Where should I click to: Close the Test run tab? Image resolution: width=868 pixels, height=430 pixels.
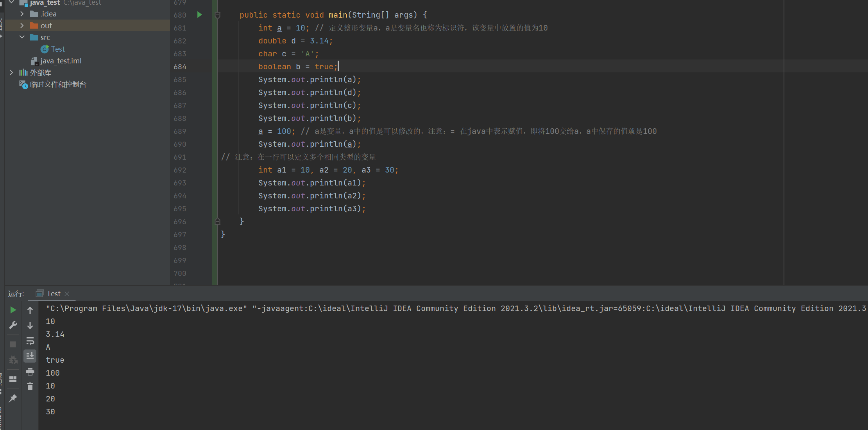(67, 294)
